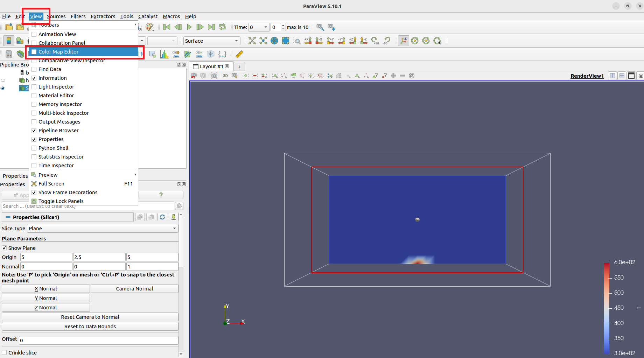Select Color Map Editor from View menu

coord(58,52)
